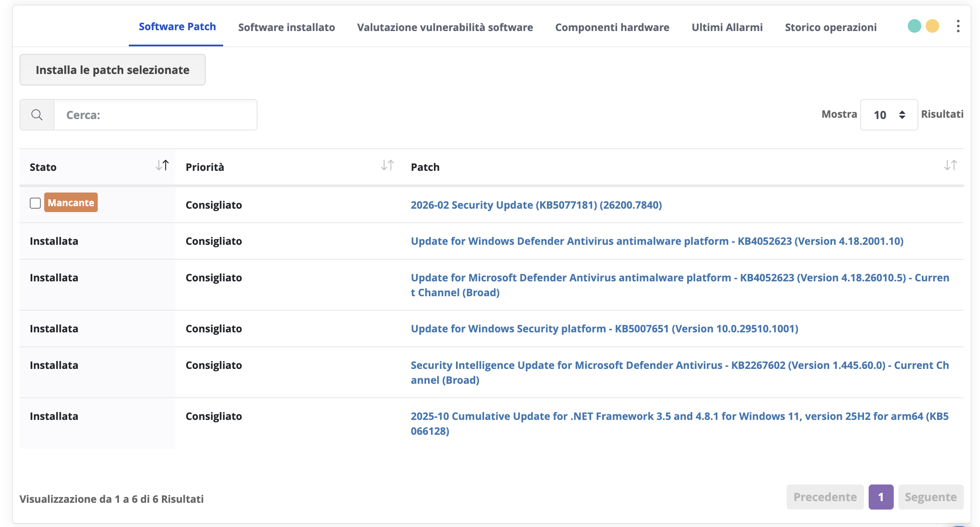
Task: Switch to Componenti hardware tab
Action: pyautogui.click(x=612, y=27)
